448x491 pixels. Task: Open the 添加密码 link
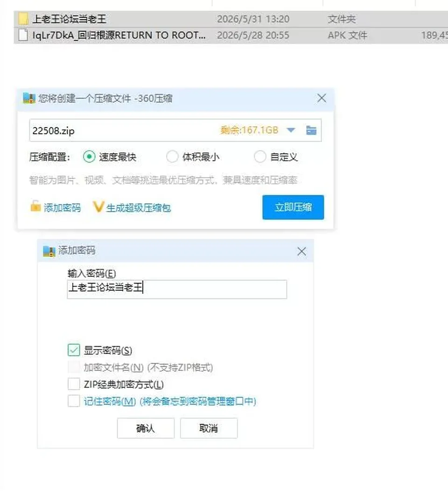pyautogui.click(x=62, y=207)
